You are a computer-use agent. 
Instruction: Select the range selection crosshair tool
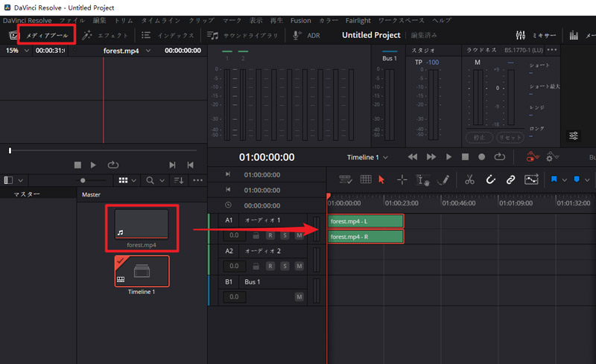[x=402, y=179]
